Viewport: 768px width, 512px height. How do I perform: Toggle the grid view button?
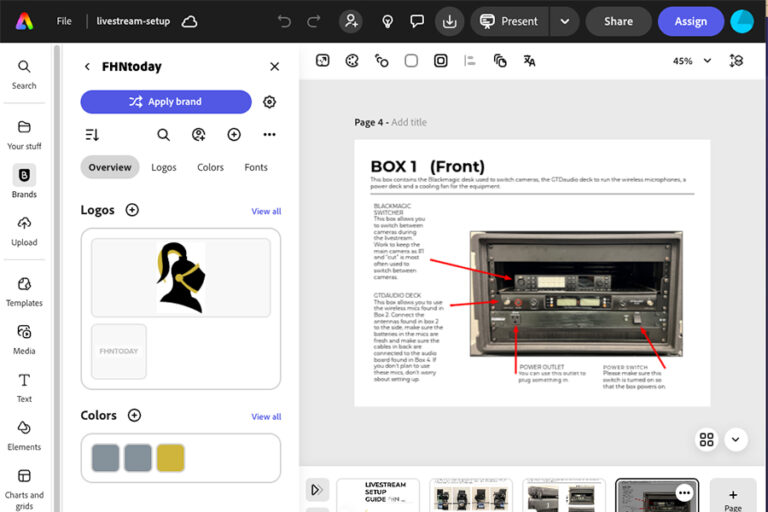coord(706,439)
